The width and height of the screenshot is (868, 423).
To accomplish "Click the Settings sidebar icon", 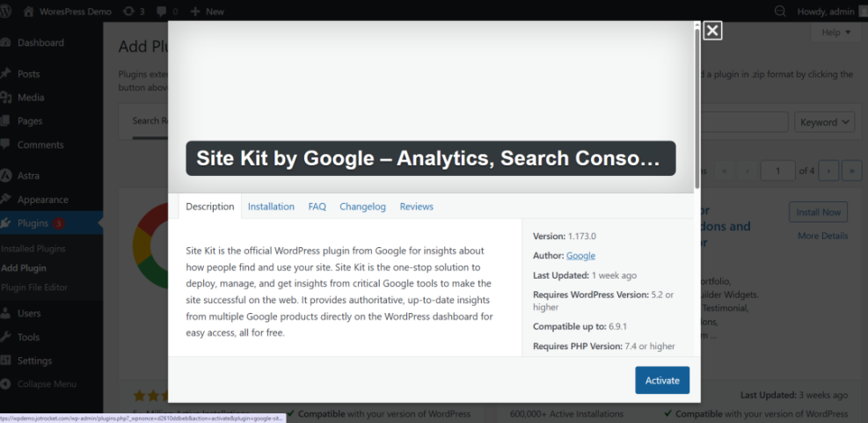I will tap(5, 361).
